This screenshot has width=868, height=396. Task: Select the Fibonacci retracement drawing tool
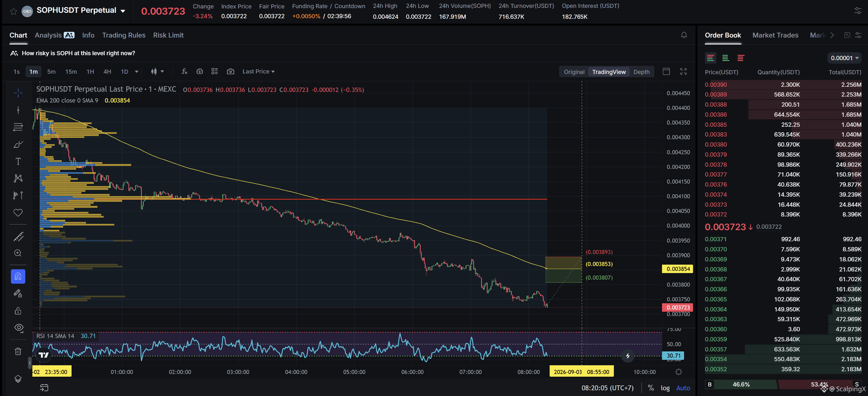pos(18,127)
